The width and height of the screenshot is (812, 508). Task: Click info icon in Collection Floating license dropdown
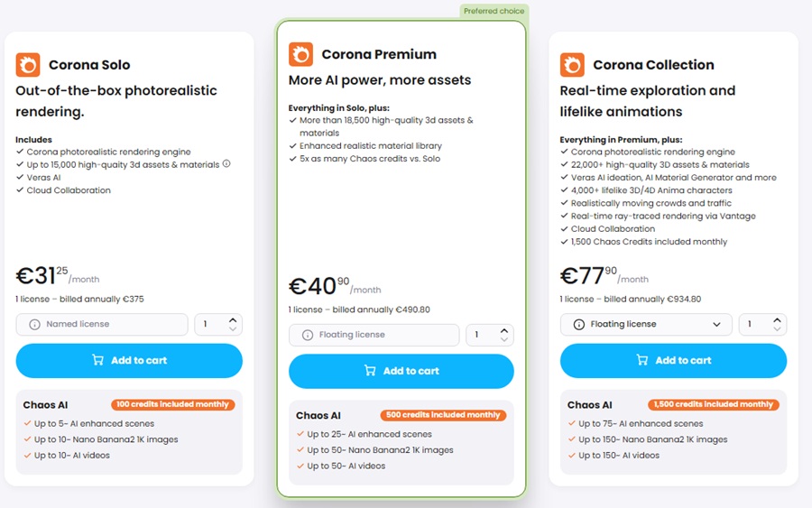click(x=579, y=324)
